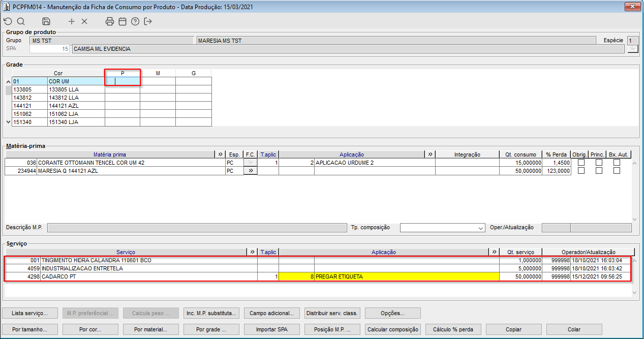Click Importar SPA button

(x=271, y=329)
